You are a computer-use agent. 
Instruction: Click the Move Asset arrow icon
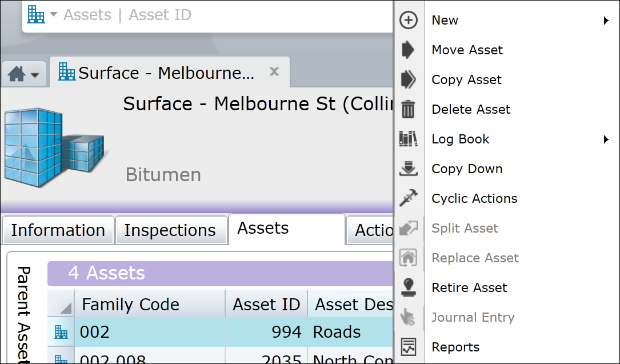(407, 50)
